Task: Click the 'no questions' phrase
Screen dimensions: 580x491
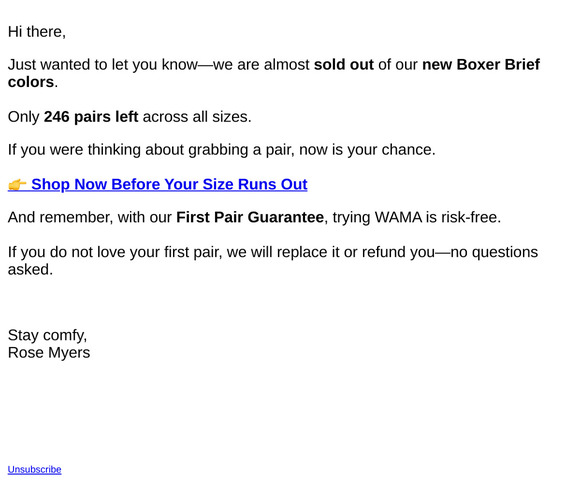Action: point(494,252)
